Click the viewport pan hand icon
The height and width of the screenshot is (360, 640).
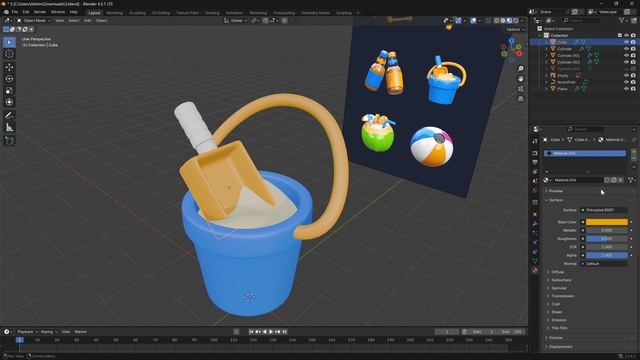pyautogui.click(x=520, y=79)
